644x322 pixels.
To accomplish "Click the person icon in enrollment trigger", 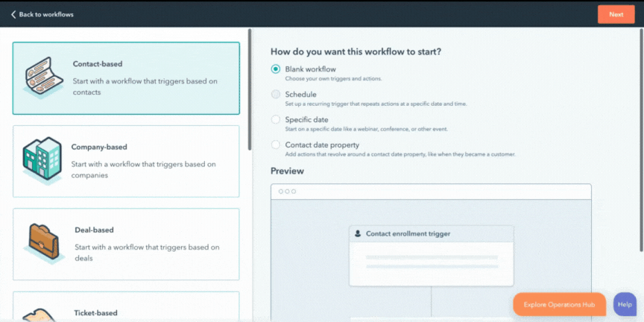I will (358, 234).
